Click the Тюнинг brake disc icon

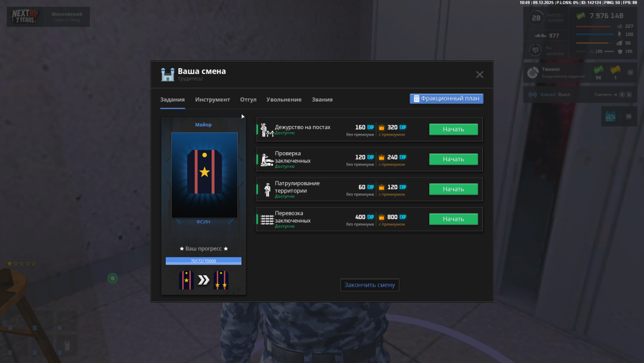coord(532,73)
